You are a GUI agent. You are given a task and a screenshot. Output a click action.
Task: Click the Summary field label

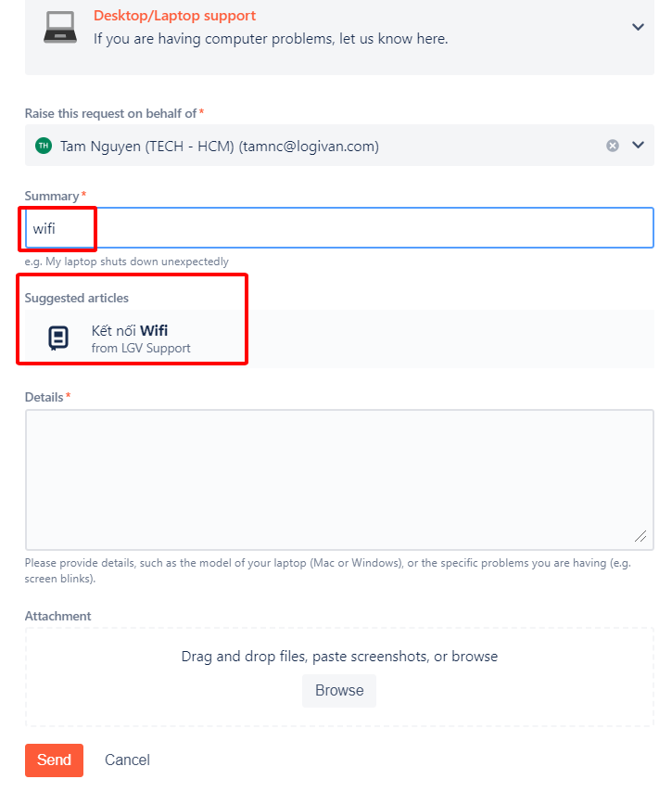(x=52, y=196)
